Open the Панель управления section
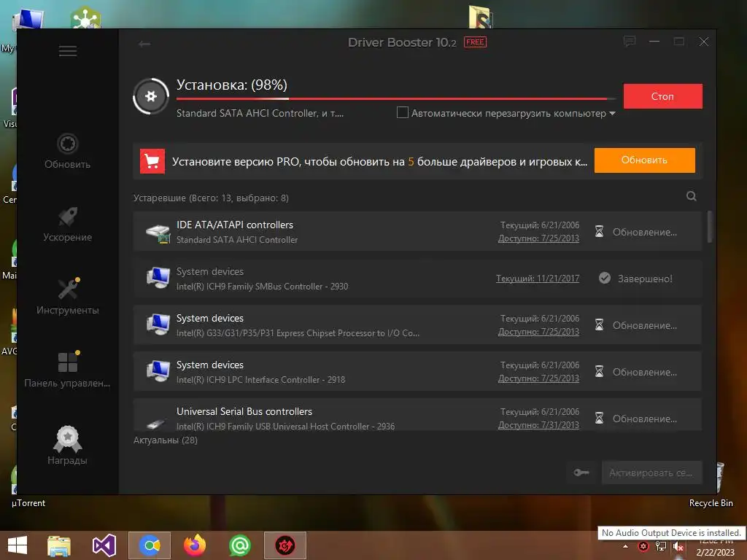This screenshot has width=747, height=560. coord(67,370)
